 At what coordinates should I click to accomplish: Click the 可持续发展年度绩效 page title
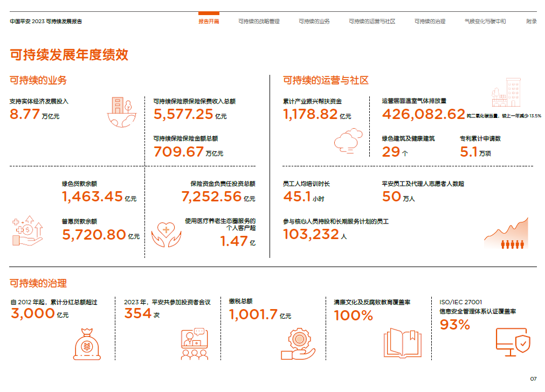click(x=69, y=54)
